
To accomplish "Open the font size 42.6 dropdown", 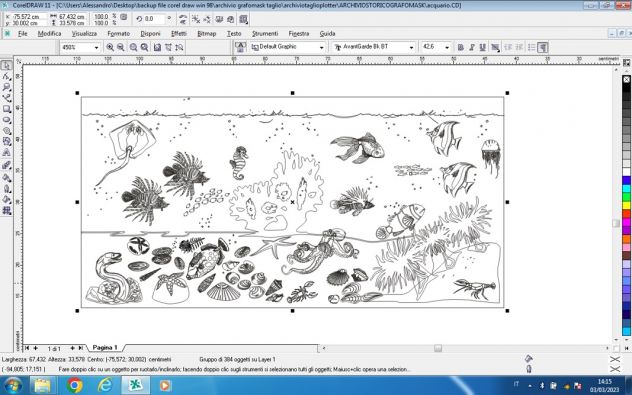I will 447,48.
